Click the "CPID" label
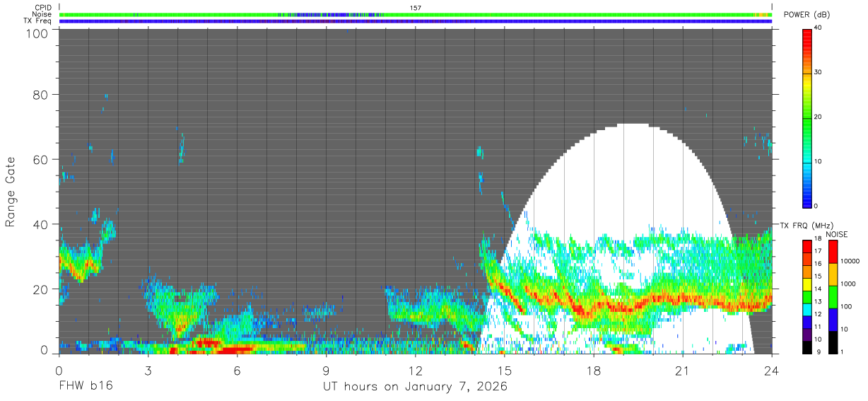The image size is (868, 401). point(42,7)
